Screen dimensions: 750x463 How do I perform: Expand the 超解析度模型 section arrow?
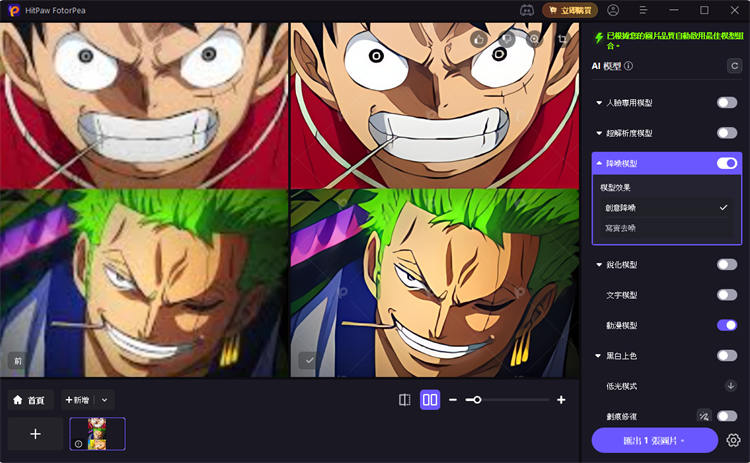click(x=599, y=133)
